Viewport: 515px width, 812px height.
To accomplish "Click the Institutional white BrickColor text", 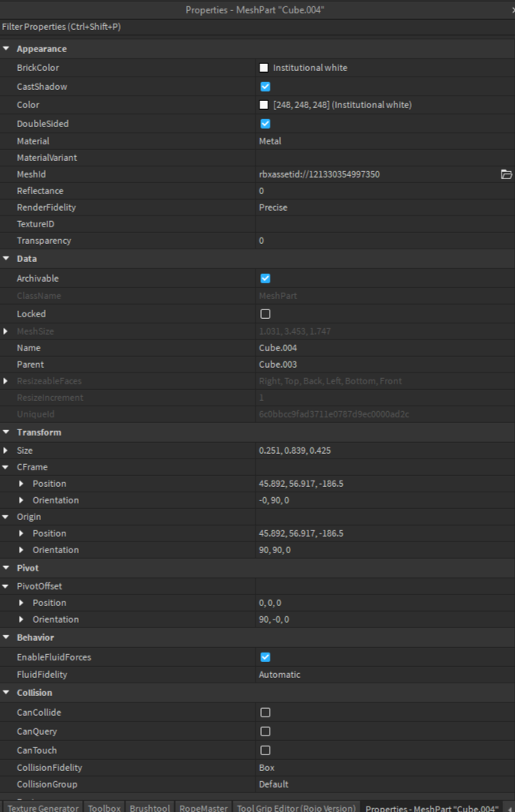I will [310, 68].
